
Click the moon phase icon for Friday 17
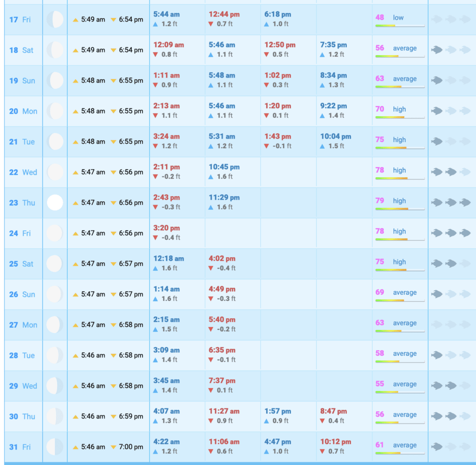click(55, 20)
